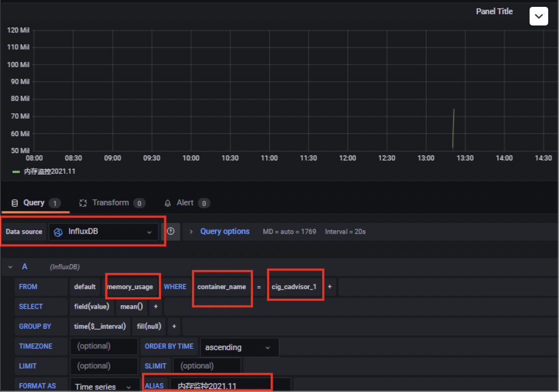Screen dimensions: 559x392
Task: Collapse query A row chevron
Action: click(10, 267)
